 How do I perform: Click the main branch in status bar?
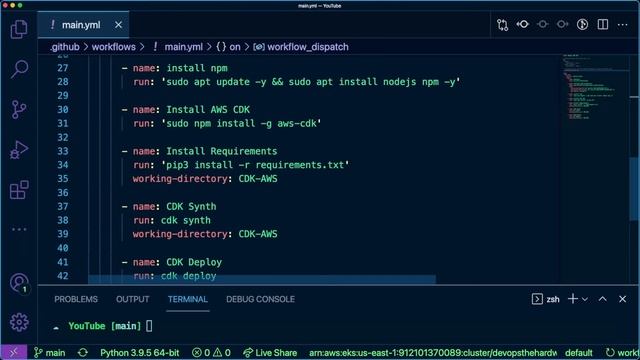coord(49,353)
